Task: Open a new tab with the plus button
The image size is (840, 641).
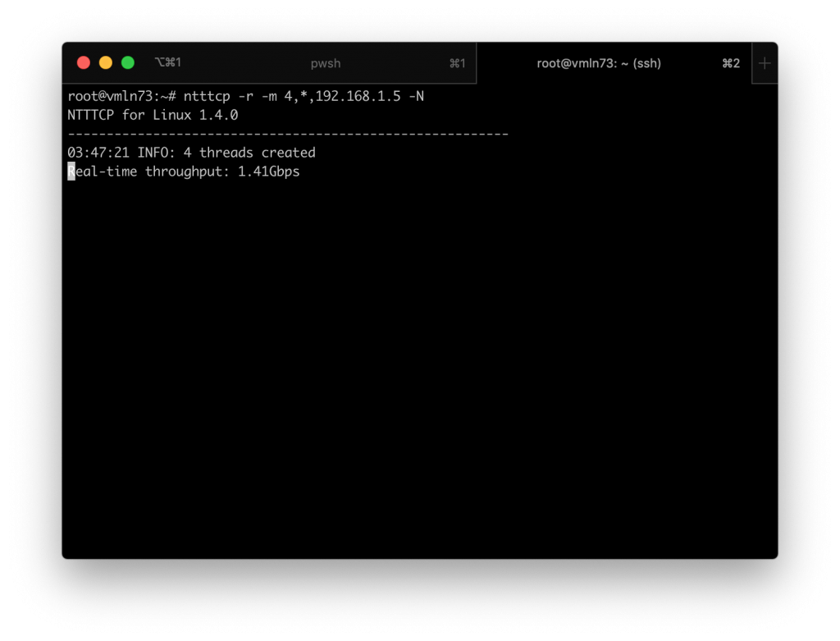Action: point(765,63)
